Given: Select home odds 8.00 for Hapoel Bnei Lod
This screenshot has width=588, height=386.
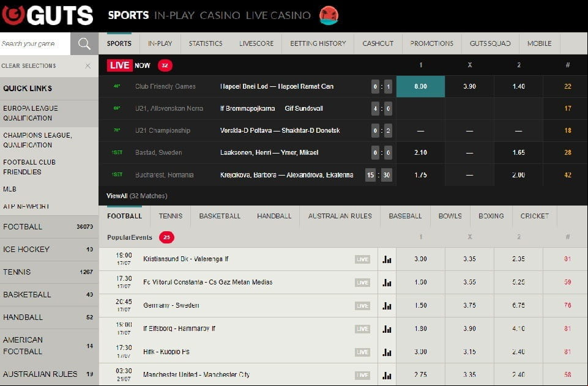Looking at the screenshot, I should coord(420,87).
